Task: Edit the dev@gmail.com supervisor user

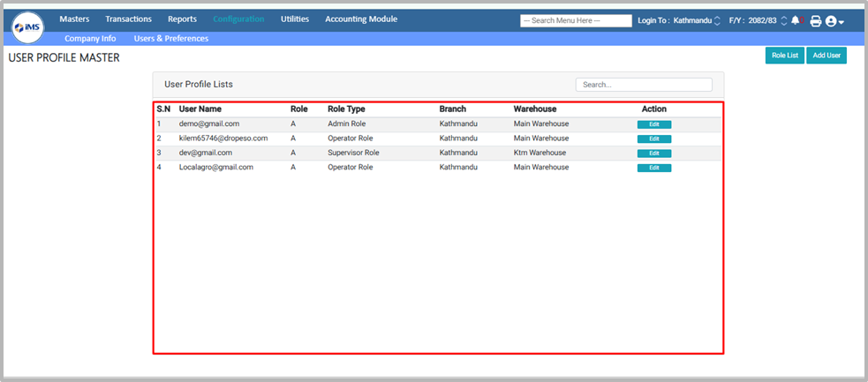Action: [x=653, y=153]
